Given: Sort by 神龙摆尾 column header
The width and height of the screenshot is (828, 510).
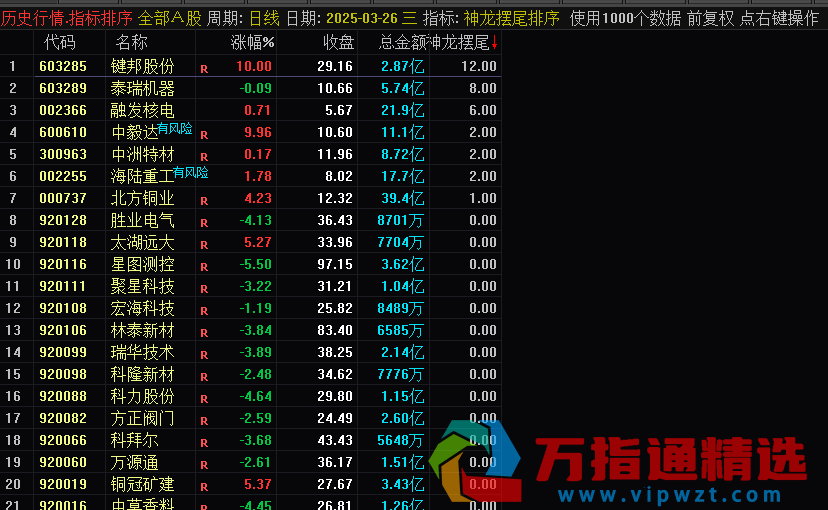Looking at the screenshot, I should tap(460, 43).
